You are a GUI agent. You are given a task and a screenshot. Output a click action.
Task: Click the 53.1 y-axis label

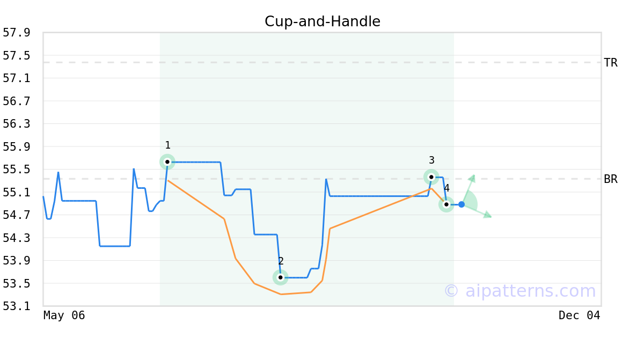click(17, 306)
